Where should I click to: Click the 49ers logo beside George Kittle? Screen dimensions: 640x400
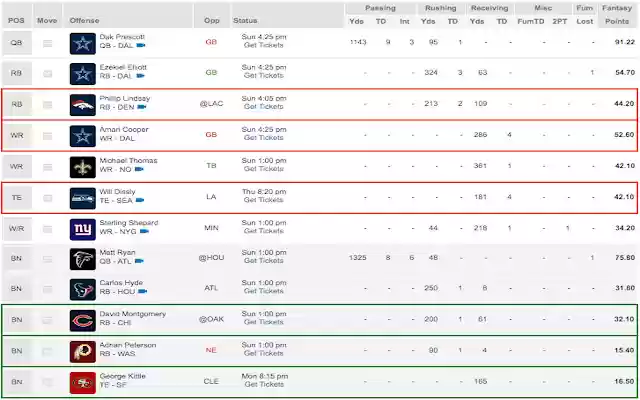(x=82, y=382)
